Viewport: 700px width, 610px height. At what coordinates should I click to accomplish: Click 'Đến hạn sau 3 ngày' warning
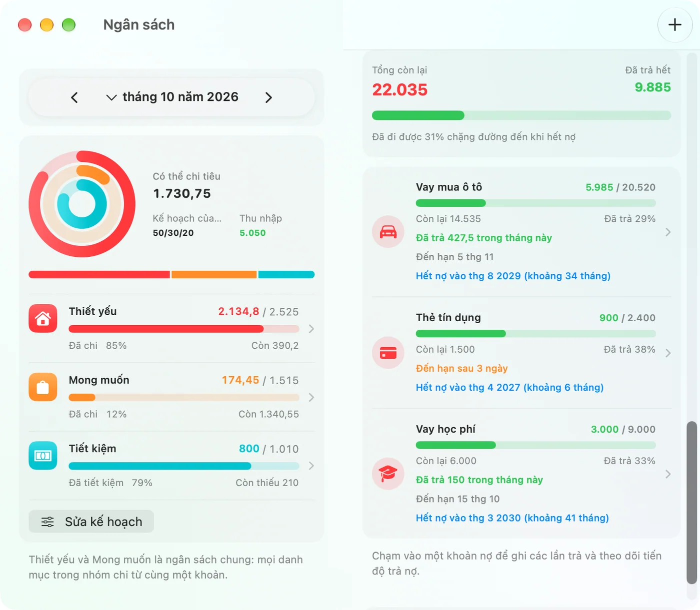(x=462, y=368)
